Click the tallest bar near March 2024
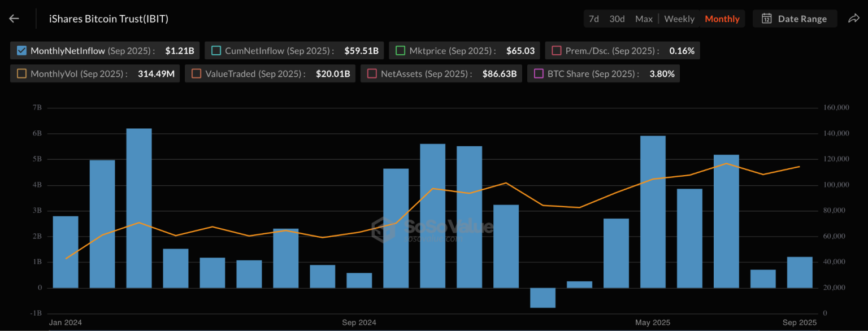Viewport: 868px width, 331px height. click(139, 208)
